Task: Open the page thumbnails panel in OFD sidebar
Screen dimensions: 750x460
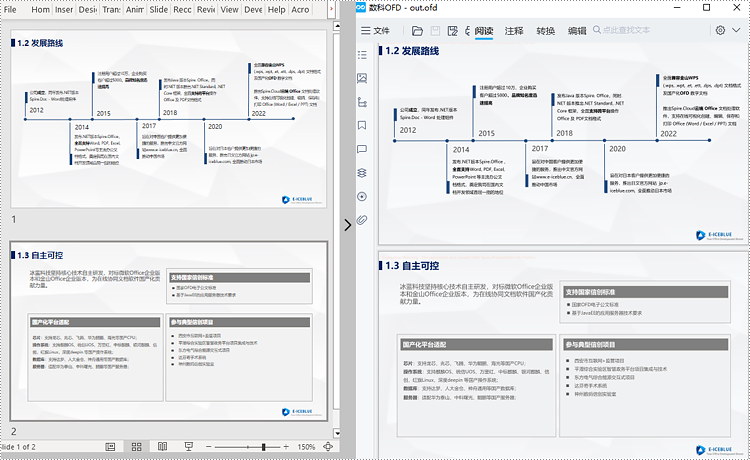Action: 362,78
